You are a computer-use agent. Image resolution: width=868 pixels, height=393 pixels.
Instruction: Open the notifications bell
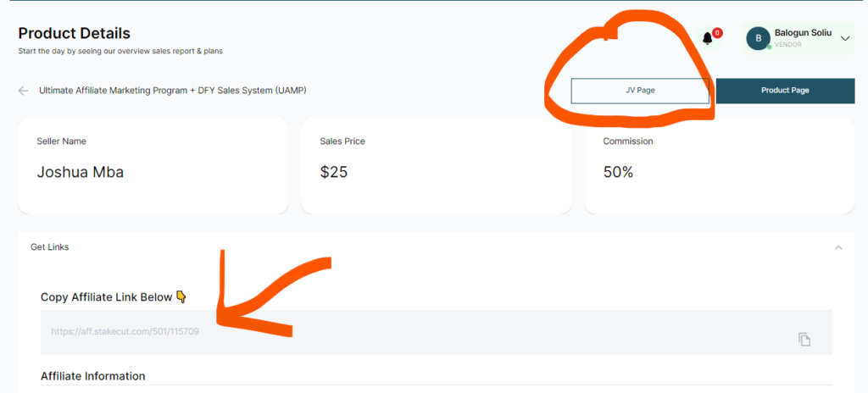click(708, 39)
